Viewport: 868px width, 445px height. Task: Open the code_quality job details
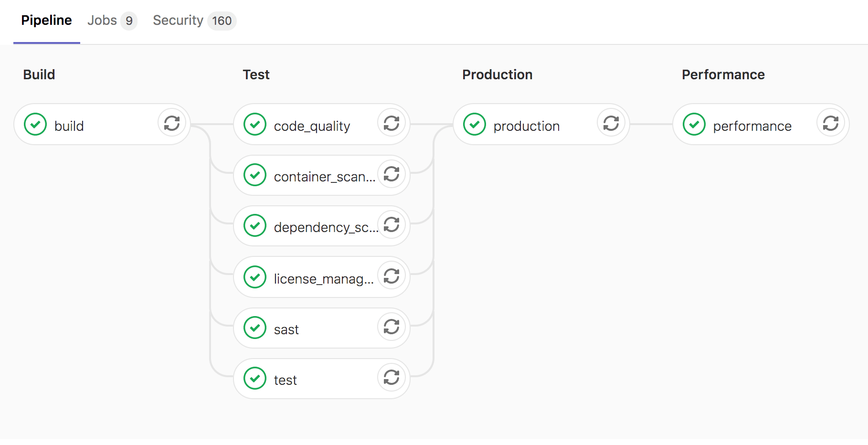(311, 125)
